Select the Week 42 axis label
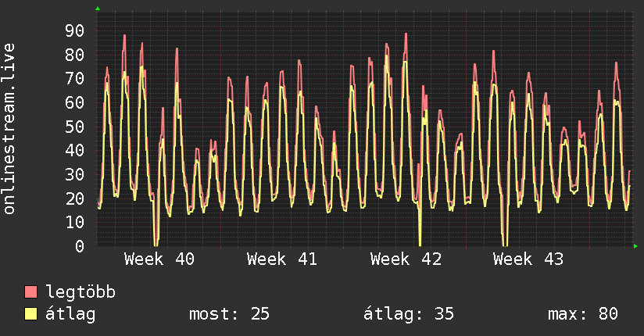This screenshot has height=336, width=644. pyautogui.click(x=406, y=259)
